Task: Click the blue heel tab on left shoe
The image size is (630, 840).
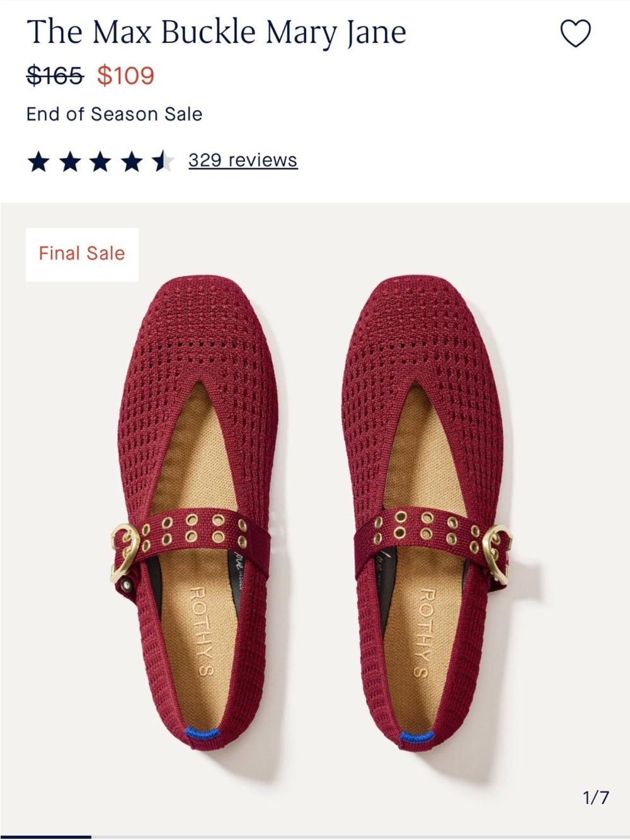Action: [x=202, y=733]
